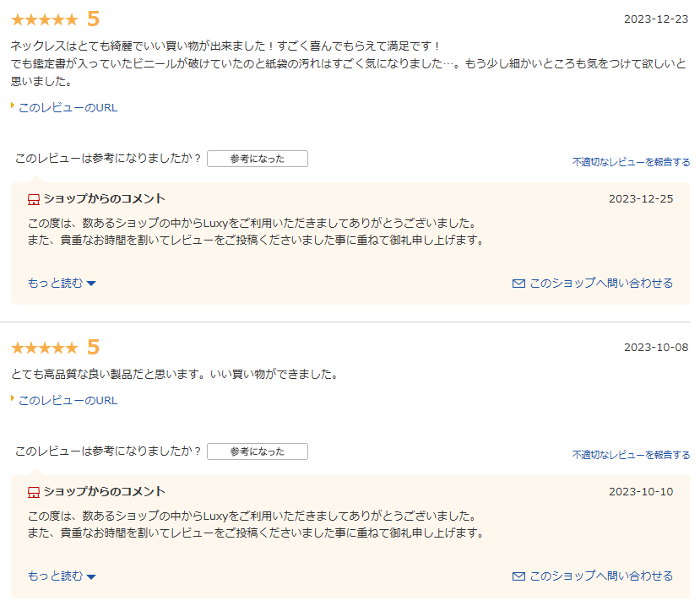700x611 pixels.
Task: Click このショップへ問い合わせる in the second shop comment
Action: (x=600, y=576)
